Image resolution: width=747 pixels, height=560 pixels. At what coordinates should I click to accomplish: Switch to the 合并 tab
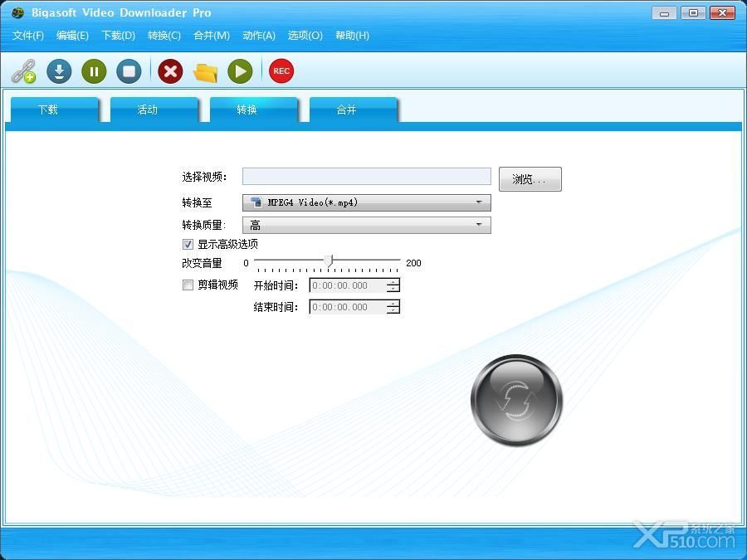click(x=354, y=110)
